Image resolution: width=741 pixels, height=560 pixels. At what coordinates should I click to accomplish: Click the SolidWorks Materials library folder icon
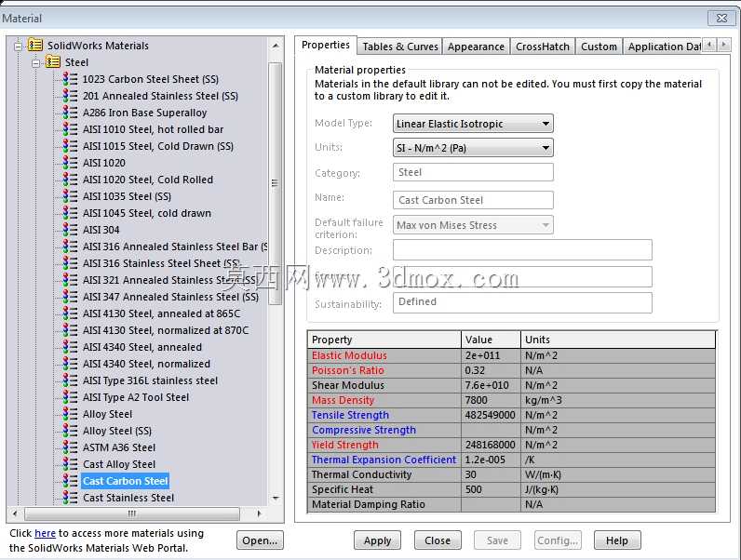point(35,46)
